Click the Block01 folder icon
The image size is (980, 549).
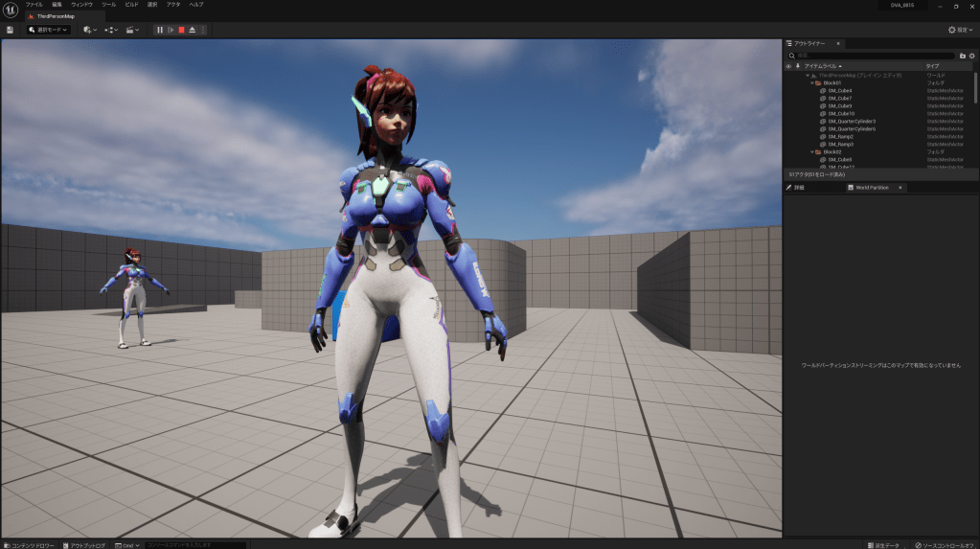[818, 83]
